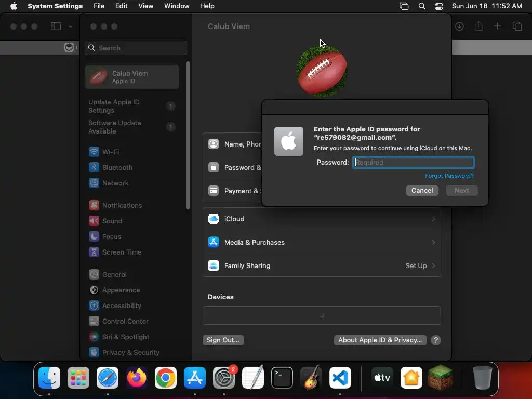Show tab overview in Safari window
Screen dimensions: 532x399
click(517, 26)
